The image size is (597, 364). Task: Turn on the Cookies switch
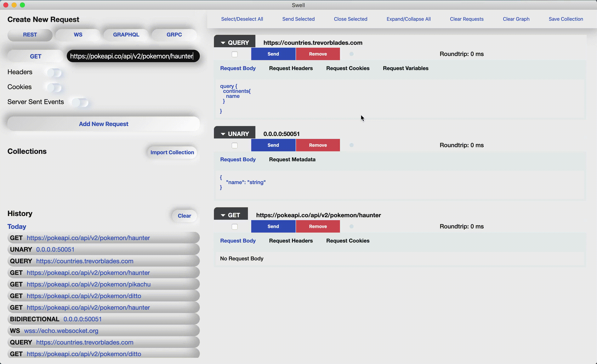[55, 87]
